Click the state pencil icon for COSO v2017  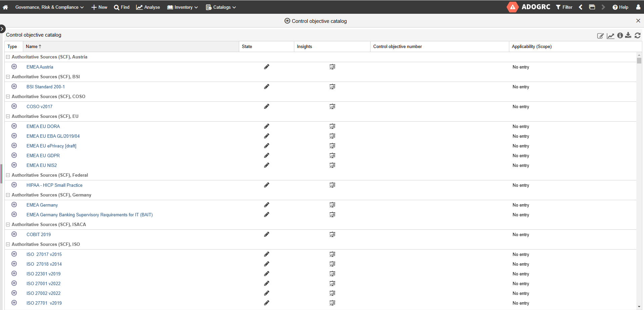(x=266, y=106)
